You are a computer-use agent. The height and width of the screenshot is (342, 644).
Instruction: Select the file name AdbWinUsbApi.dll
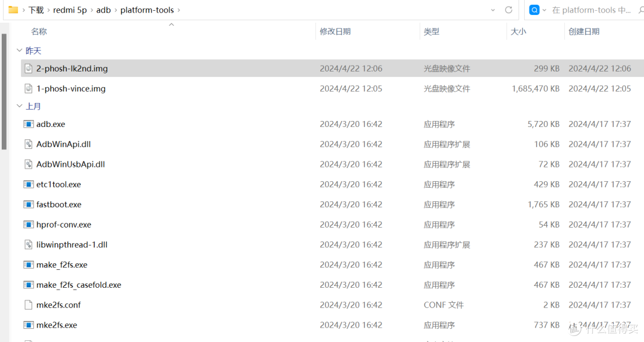pos(70,164)
